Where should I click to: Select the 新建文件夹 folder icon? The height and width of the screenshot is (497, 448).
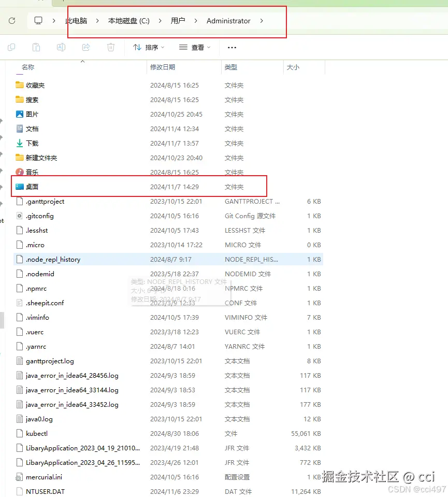pyautogui.click(x=20, y=158)
